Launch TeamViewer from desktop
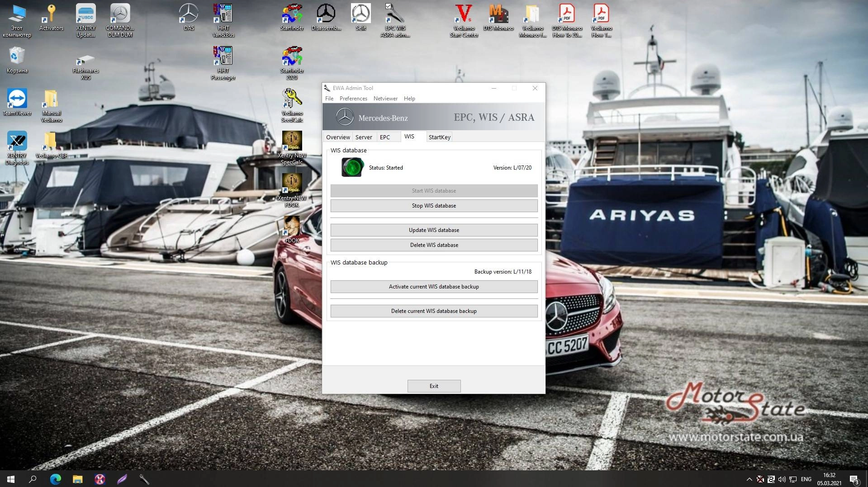The height and width of the screenshot is (487, 868). 17,102
